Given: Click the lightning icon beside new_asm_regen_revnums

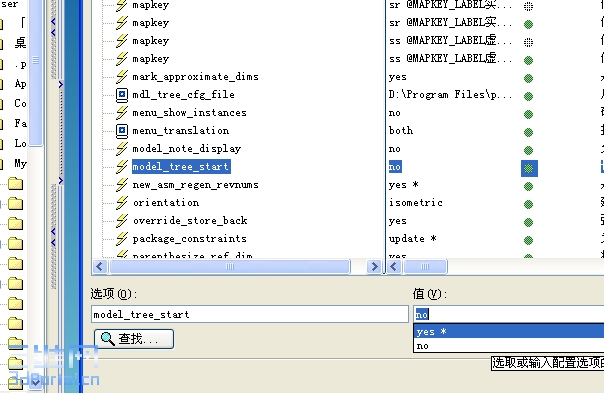Looking at the screenshot, I should [x=122, y=185].
